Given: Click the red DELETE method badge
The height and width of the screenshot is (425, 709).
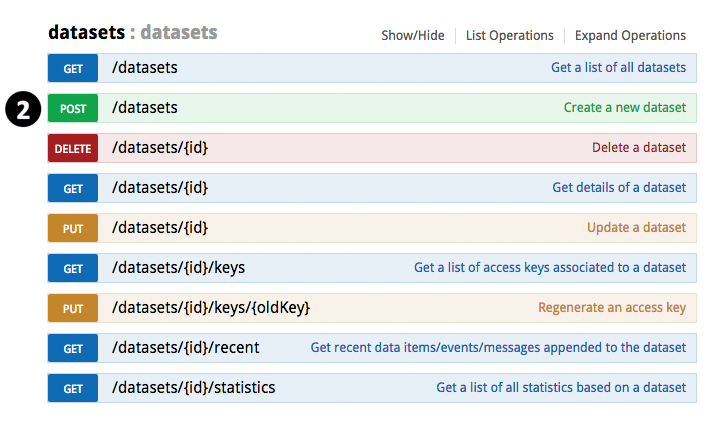Looking at the screenshot, I should (x=73, y=148).
